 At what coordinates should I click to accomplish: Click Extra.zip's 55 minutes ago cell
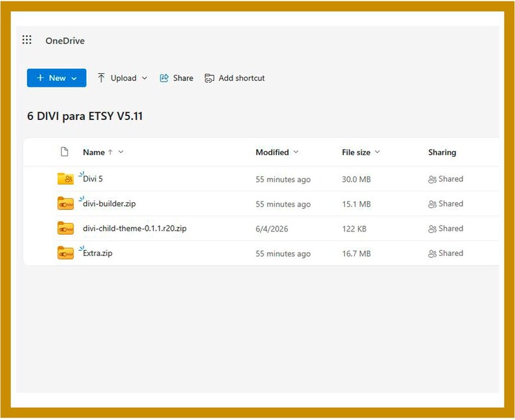283,253
